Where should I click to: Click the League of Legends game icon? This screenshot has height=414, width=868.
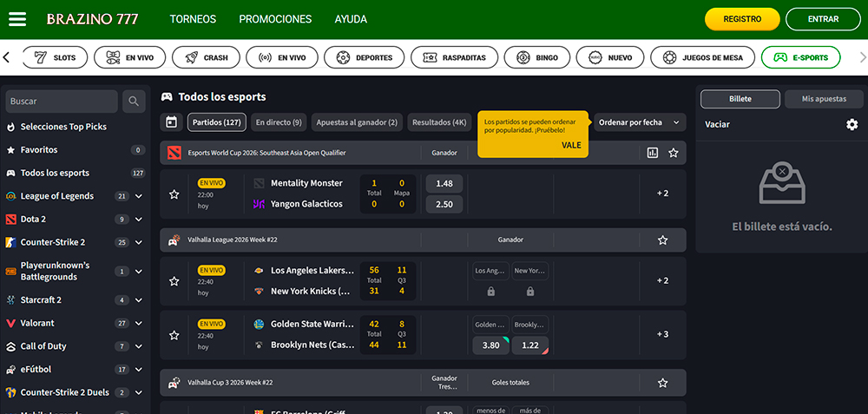(10, 196)
